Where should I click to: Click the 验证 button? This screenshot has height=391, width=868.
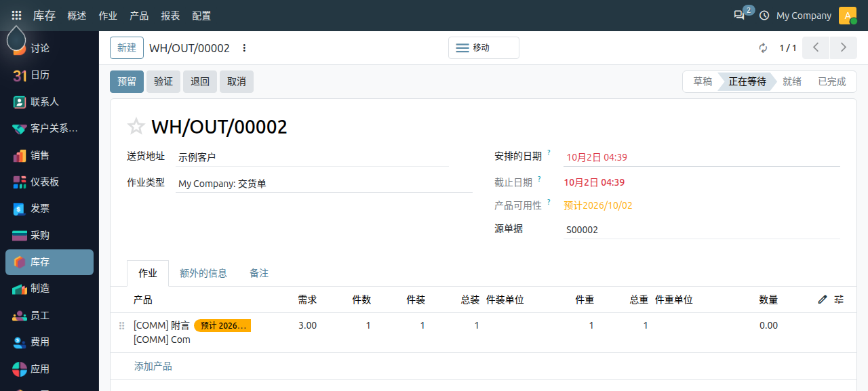[x=163, y=81]
